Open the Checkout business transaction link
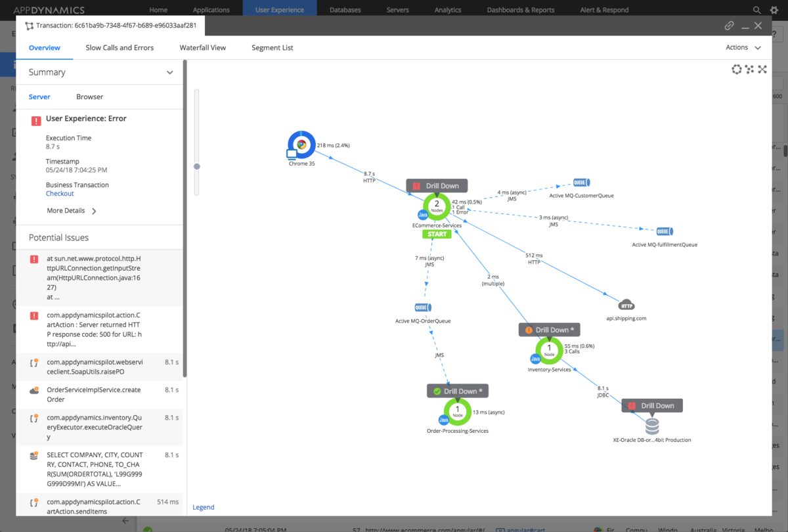 pyautogui.click(x=60, y=194)
